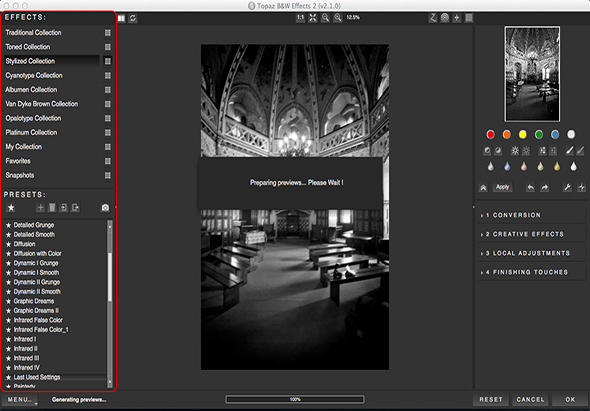Expand the 2 Creative Effects section
This screenshot has width=590, height=411.
pyautogui.click(x=531, y=234)
